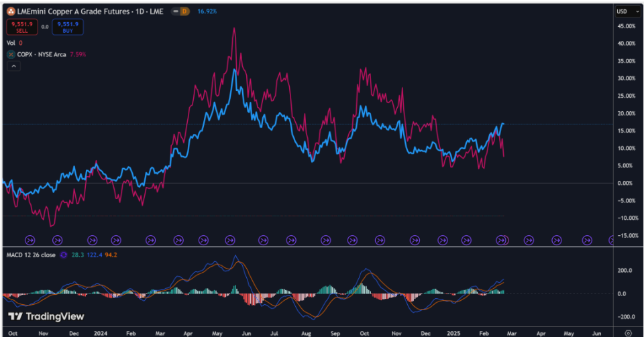The image size is (644, 337).
Task: Select the pink 7.59% COPX value
Action: (78, 54)
